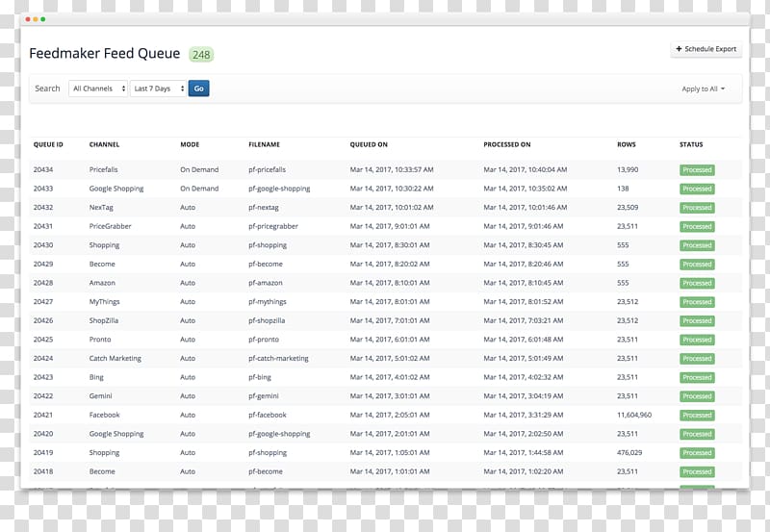This screenshot has height=532, width=770.
Task: Click the STATUS column header
Action: click(691, 144)
